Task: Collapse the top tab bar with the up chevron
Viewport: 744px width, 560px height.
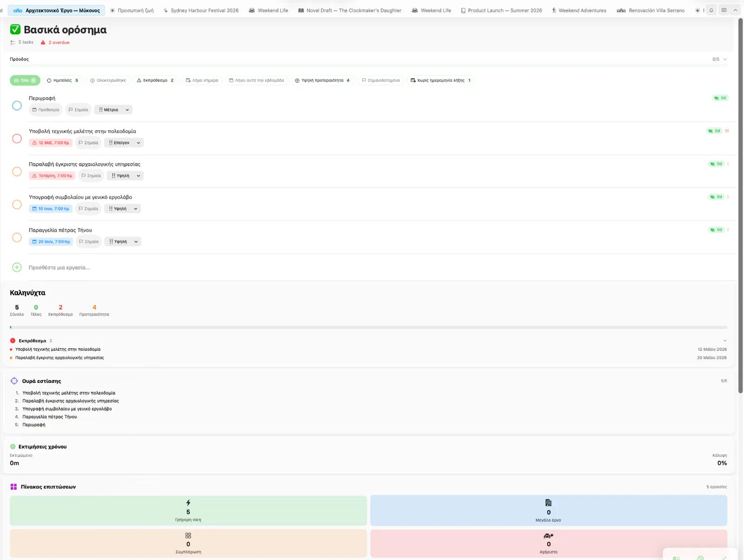Action: [x=735, y=10]
